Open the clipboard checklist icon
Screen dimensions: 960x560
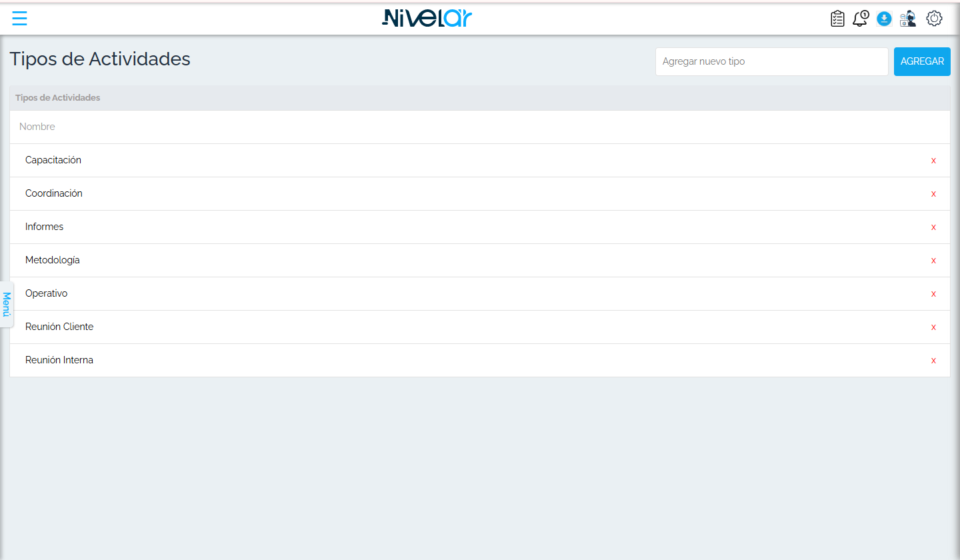[x=837, y=19]
